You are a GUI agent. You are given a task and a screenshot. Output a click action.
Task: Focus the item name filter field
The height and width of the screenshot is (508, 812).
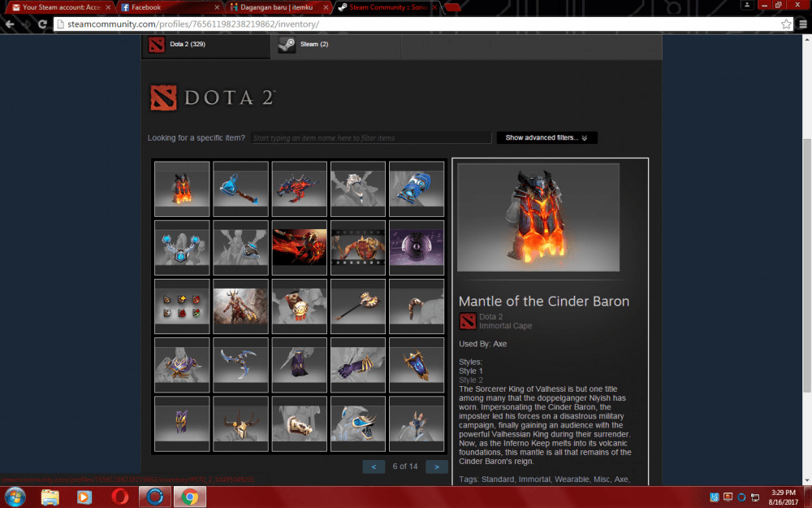pyautogui.click(x=370, y=138)
